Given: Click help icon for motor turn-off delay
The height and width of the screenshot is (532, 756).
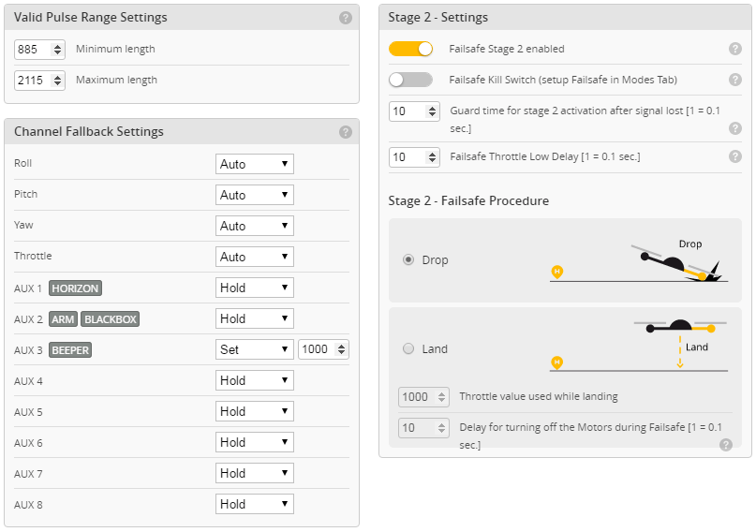Looking at the screenshot, I should coord(726,445).
